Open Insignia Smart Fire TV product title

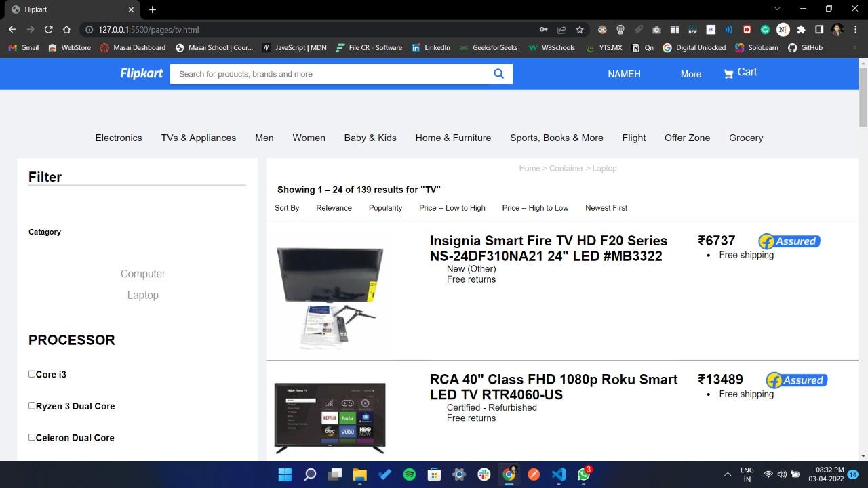point(549,248)
